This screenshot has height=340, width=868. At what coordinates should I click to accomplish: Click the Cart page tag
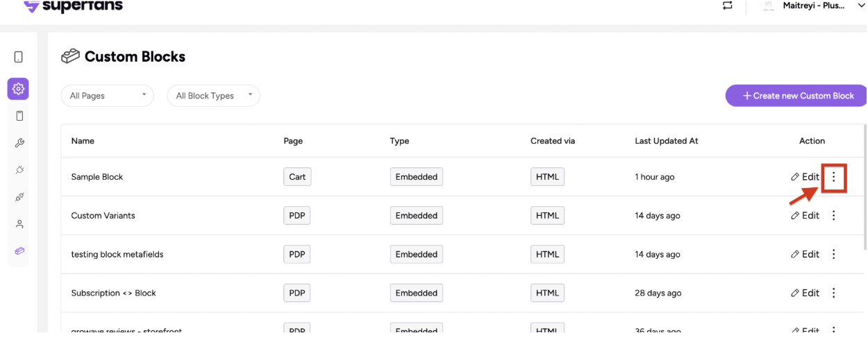(297, 177)
